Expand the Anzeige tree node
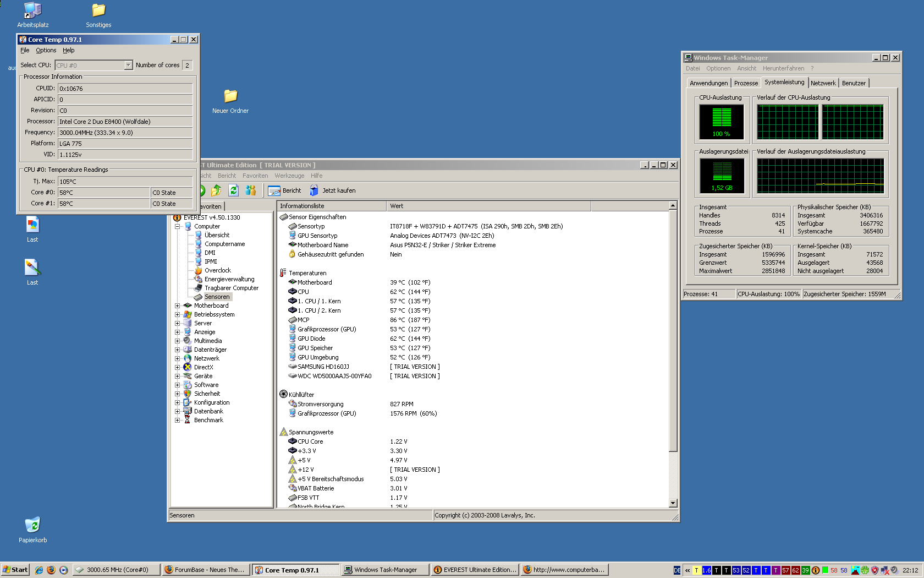 point(177,332)
